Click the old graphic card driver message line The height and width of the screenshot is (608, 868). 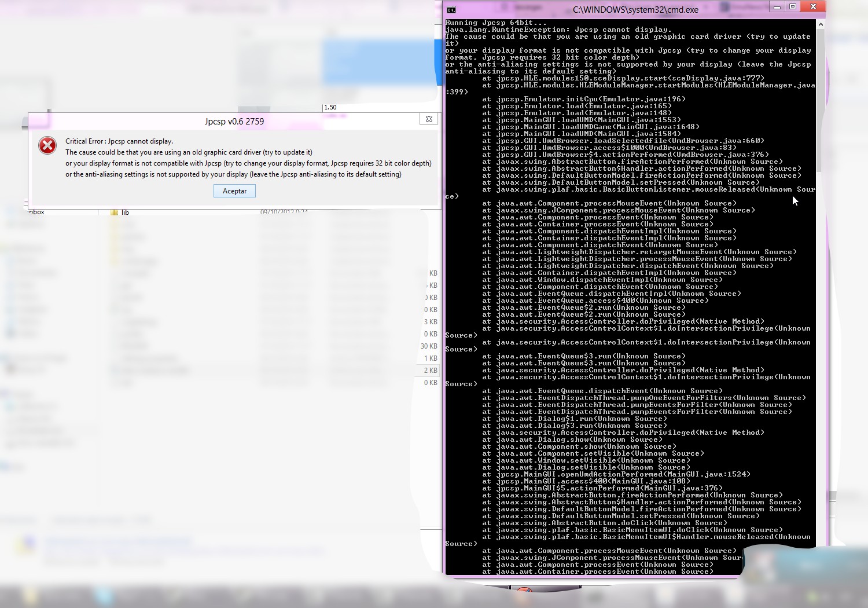tap(189, 152)
